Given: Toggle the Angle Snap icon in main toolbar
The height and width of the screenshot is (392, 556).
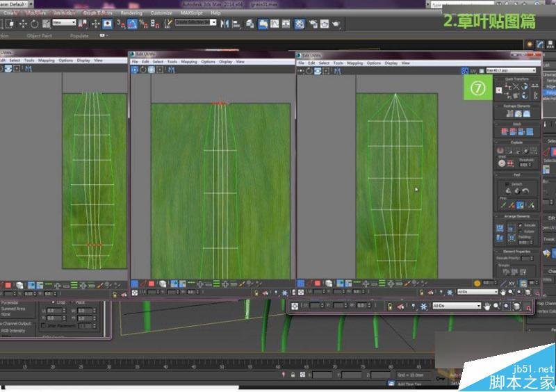Looking at the screenshot, I should tap(131, 23).
